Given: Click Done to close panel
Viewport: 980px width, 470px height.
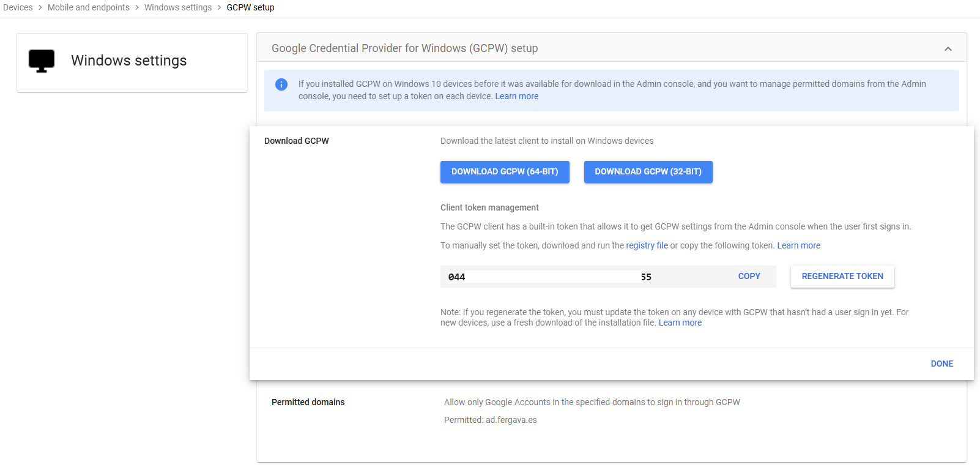Looking at the screenshot, I should tap(942, 364).
